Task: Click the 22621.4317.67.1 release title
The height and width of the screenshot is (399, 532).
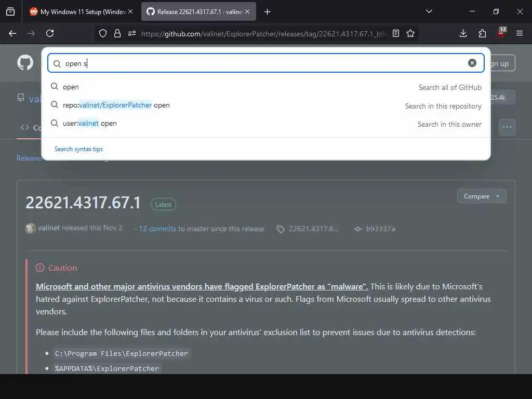Action: (x=83, y=203)
